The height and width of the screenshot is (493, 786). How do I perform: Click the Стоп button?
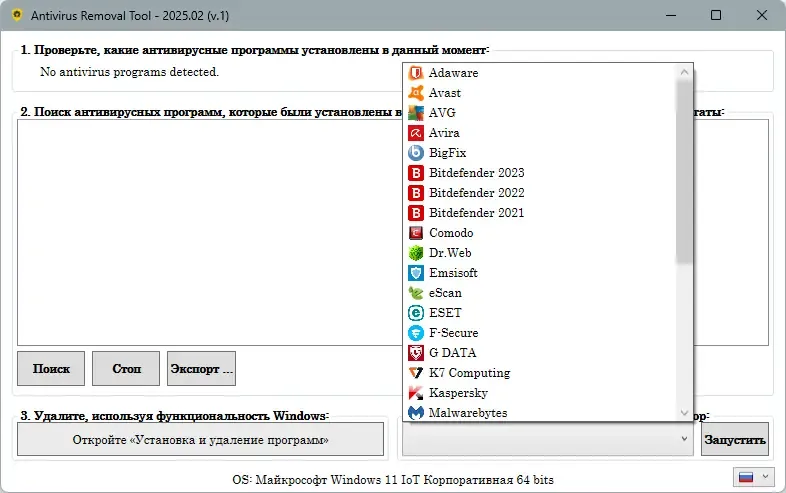[126, 369]
